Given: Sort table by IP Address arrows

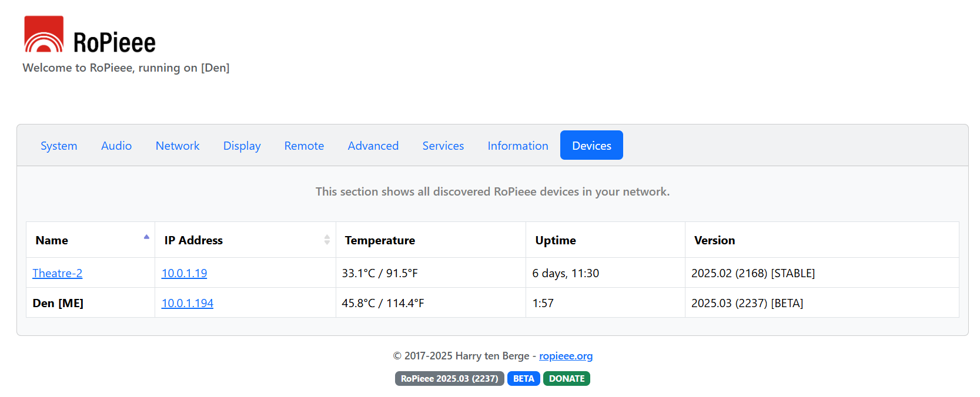Looking at the screenshot, I should pos(327,240).
